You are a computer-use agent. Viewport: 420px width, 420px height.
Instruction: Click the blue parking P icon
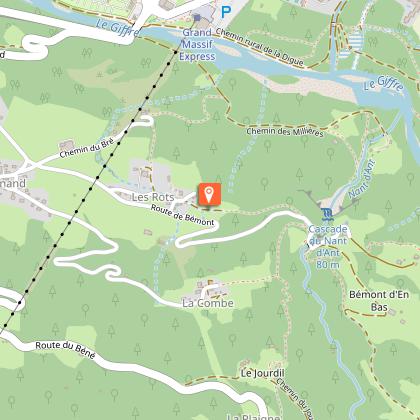pyautogui.click(x=226, y=12)
